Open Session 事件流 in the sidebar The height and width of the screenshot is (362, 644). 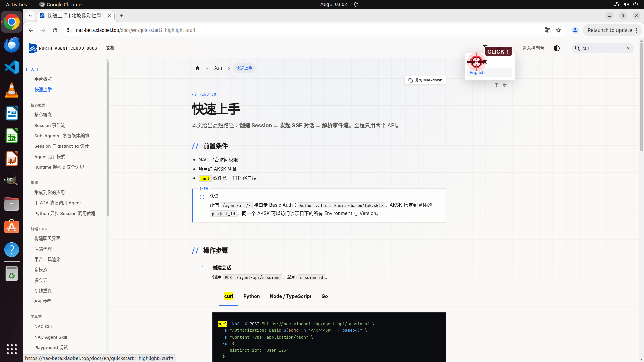tap(50, 126)
